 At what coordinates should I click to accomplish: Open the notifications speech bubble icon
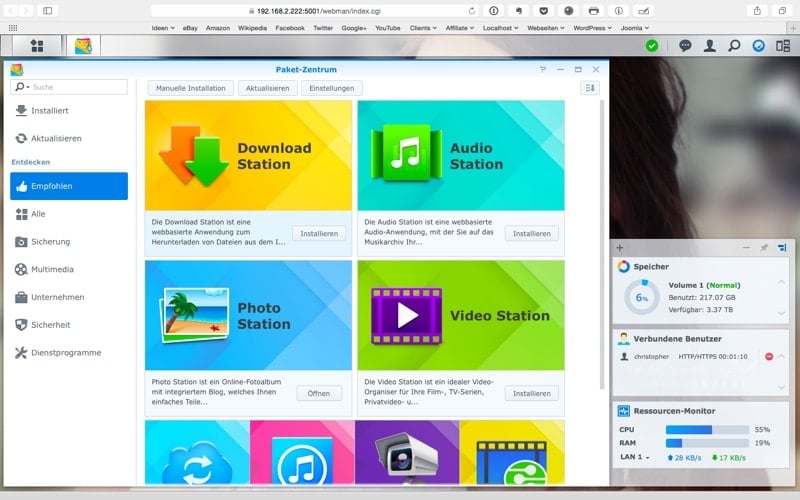point(685,46)
